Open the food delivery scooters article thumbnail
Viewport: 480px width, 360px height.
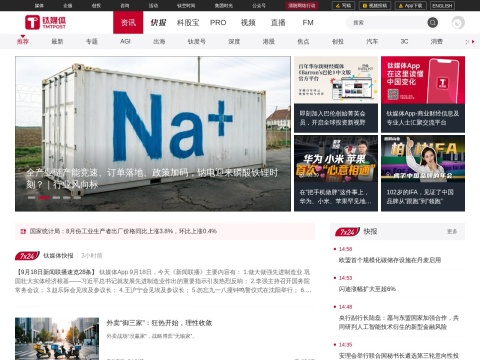[57, 338]
